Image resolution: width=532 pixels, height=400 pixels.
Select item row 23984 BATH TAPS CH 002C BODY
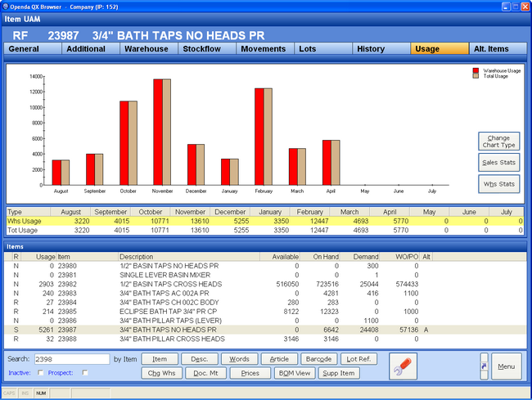[265, 303]
